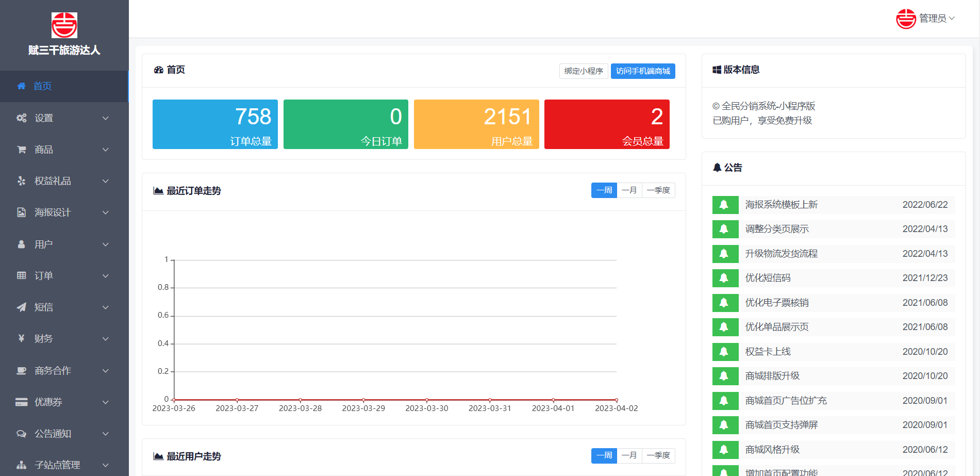Click the chart icon beside 最近订单走势
Screen dimensions: 980x476
158,191
